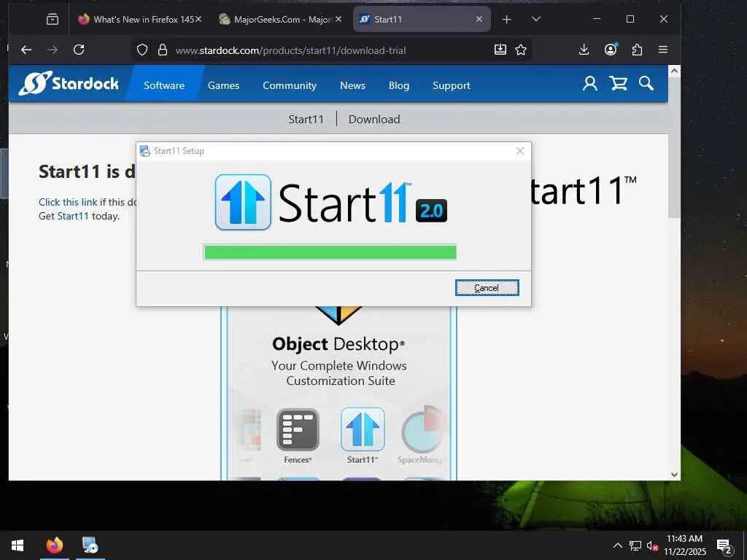747x560 pixels.
Task: Bookmark this page with the star
Action: [x=521, y=50]
